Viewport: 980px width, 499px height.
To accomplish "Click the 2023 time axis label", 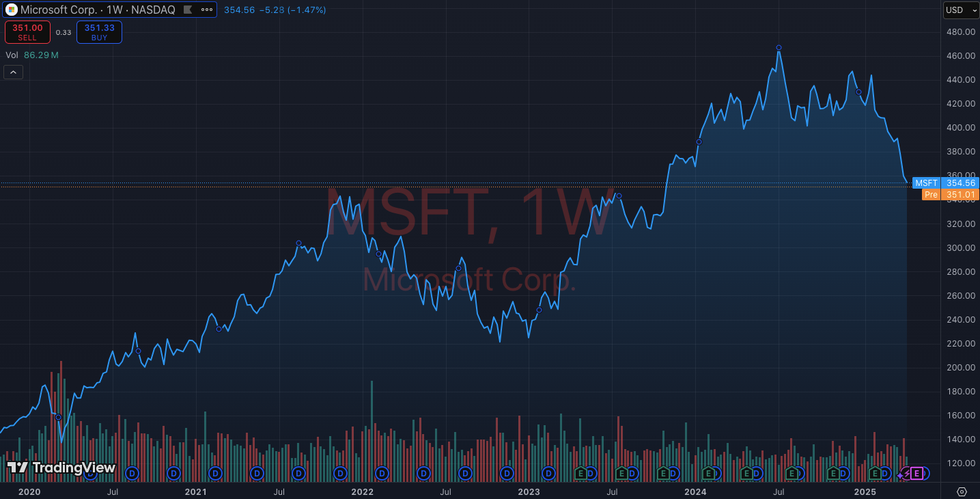I will click(529, 491).
